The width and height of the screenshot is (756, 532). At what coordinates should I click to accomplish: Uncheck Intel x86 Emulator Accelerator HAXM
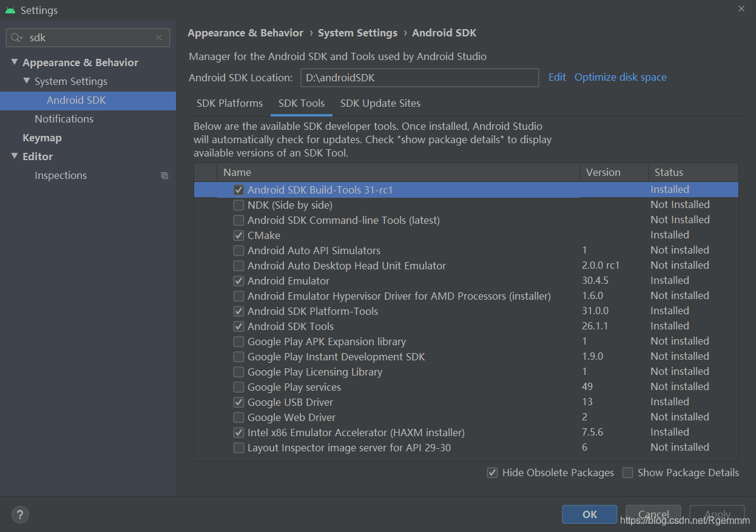239,433
